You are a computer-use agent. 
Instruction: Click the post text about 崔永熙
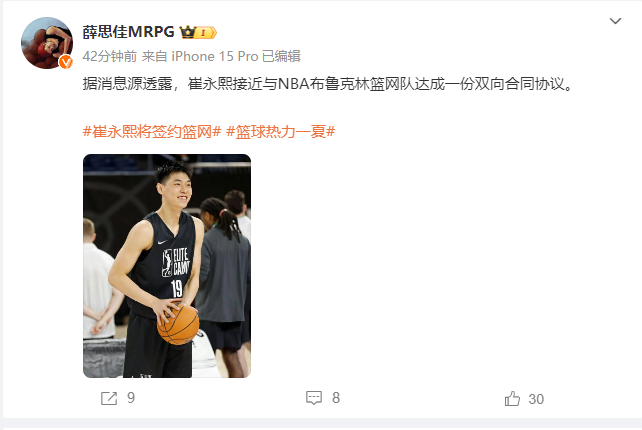(x=328, y=84)
